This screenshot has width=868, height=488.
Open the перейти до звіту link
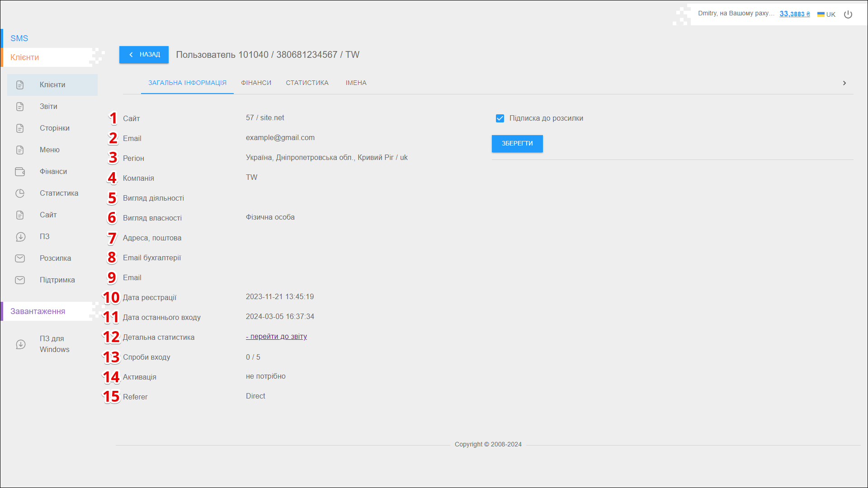[276, 337]
